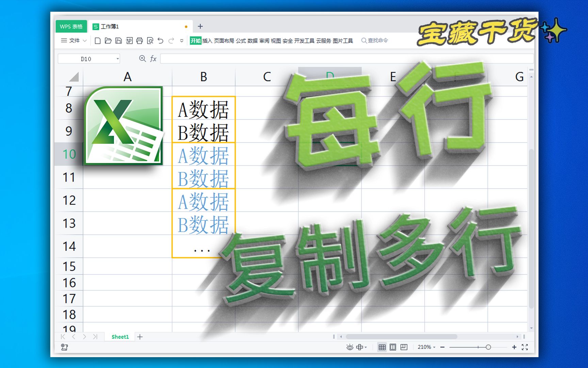Select the Sheet1 tab

coord(120,337)
